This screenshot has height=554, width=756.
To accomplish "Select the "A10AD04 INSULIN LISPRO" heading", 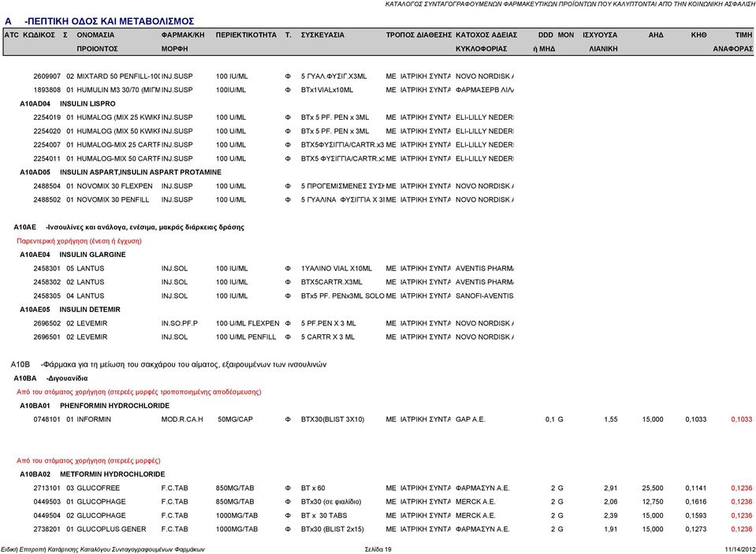I will point(68,104).
